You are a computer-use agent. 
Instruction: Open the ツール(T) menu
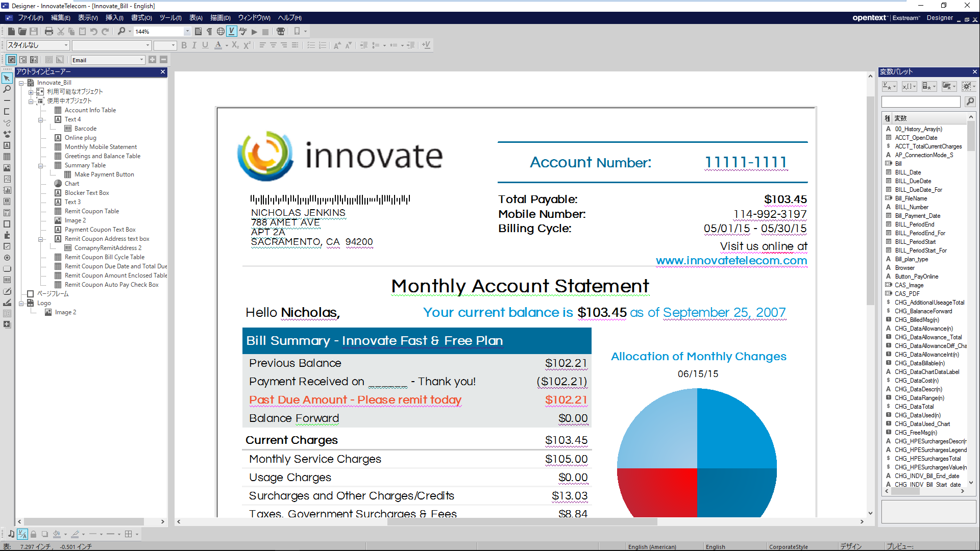[170, 18]
